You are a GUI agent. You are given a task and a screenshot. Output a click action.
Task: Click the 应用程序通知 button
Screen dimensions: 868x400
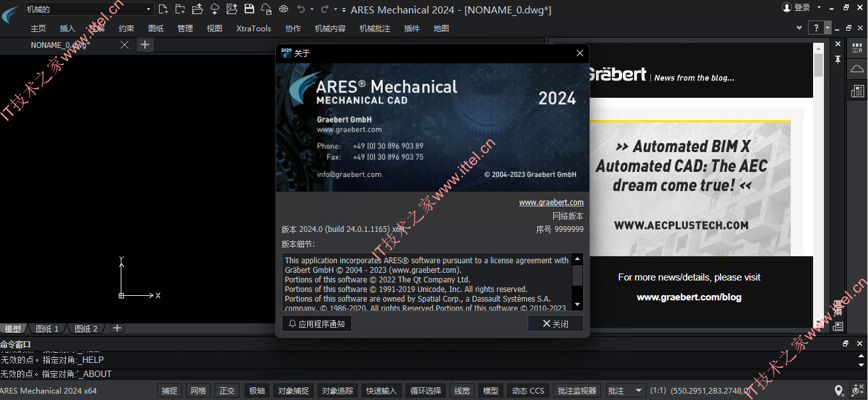coord(317,324)
